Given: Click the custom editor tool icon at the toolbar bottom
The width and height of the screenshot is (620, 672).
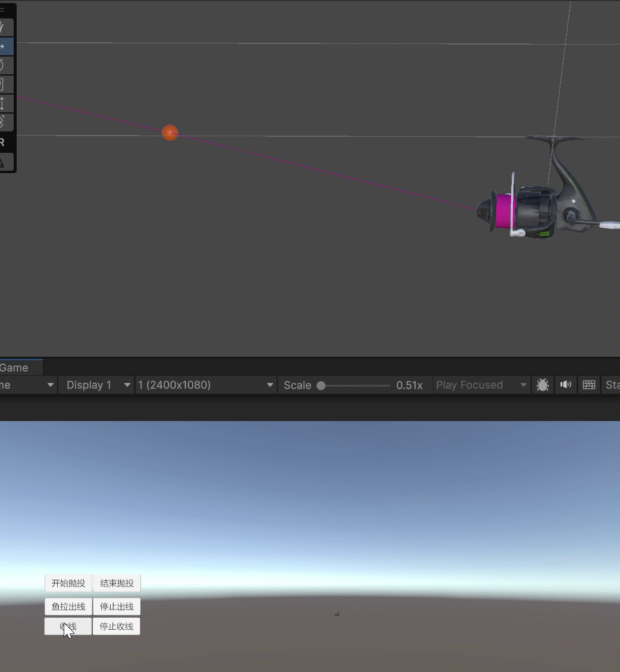Looking at the screenshot, I should coord(4,162).
